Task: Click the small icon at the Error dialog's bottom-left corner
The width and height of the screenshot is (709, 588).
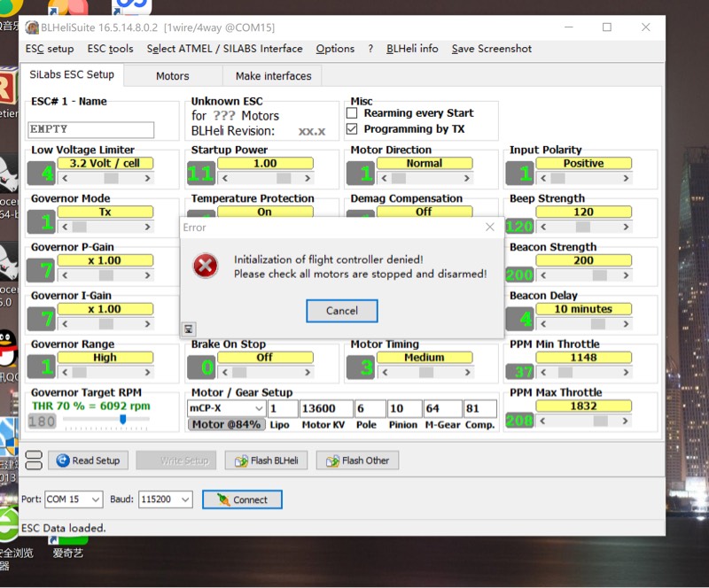Action: (x=189, y=329)
